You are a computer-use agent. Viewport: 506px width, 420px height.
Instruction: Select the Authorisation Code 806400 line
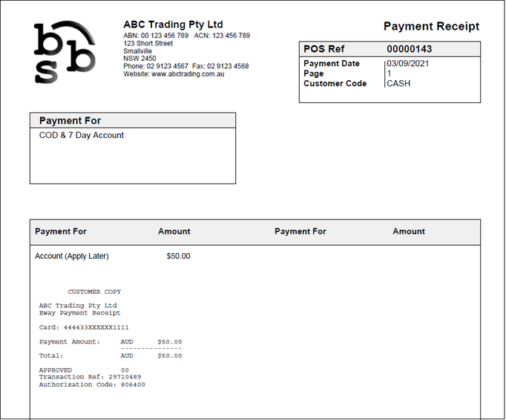[x=92, y=384]
